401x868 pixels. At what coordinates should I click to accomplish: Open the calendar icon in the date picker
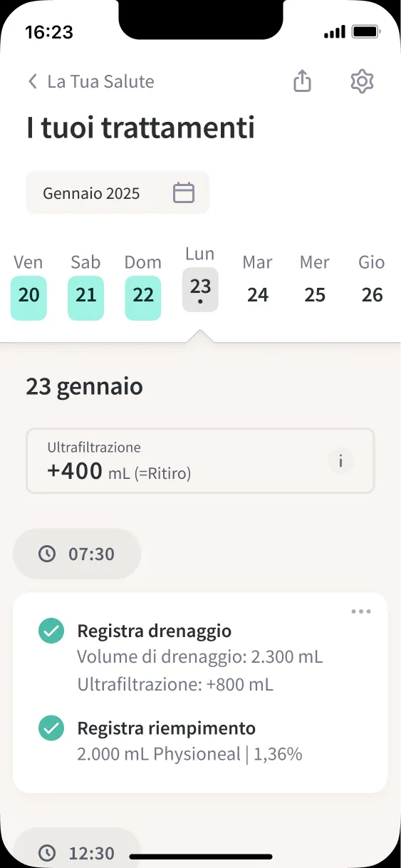point(184,192)
